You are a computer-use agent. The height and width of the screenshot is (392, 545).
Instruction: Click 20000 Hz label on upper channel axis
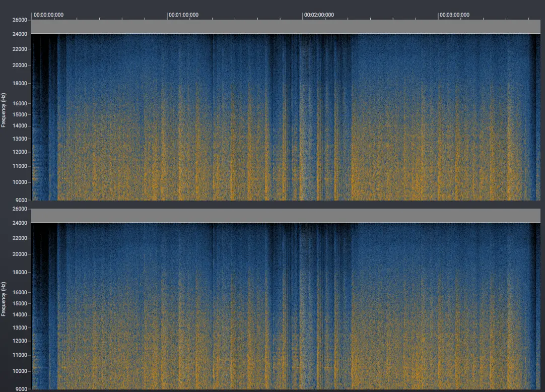point(20,65)
